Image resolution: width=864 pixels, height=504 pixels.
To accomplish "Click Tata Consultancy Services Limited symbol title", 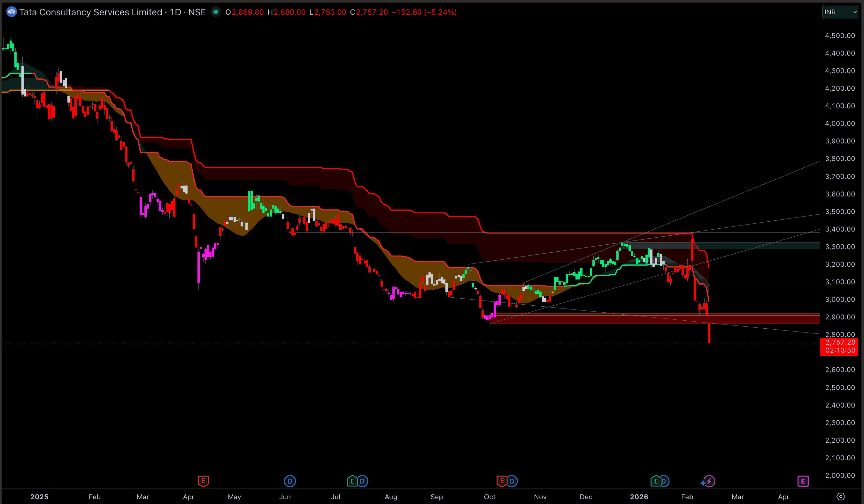I will 90,12.
